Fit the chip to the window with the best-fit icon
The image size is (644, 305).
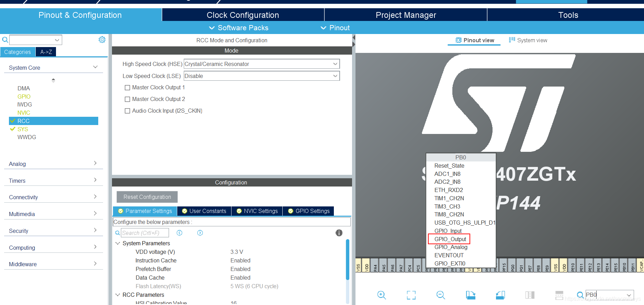pos(411,295)
